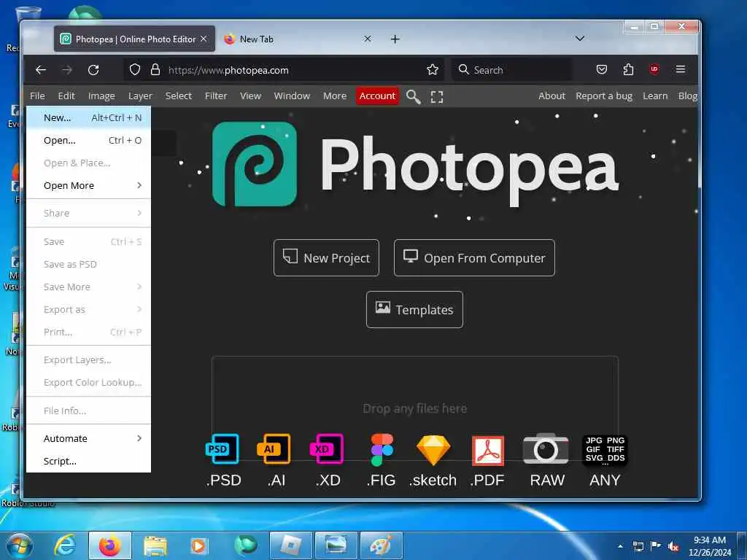Click the Photopea spiral logo
This screenshot has height=560, width=747.
tap(255, 164)
